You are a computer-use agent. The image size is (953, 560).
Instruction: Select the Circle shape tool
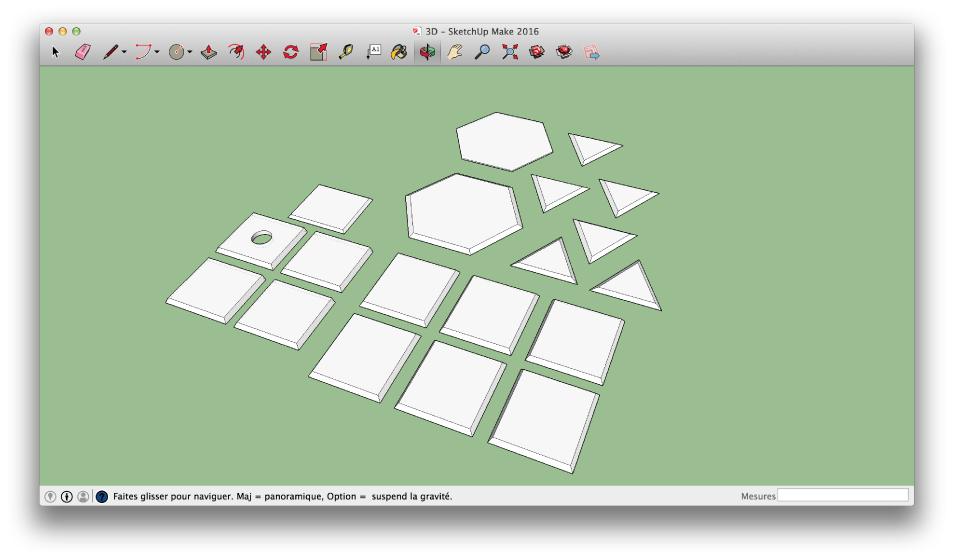point(176,52)
